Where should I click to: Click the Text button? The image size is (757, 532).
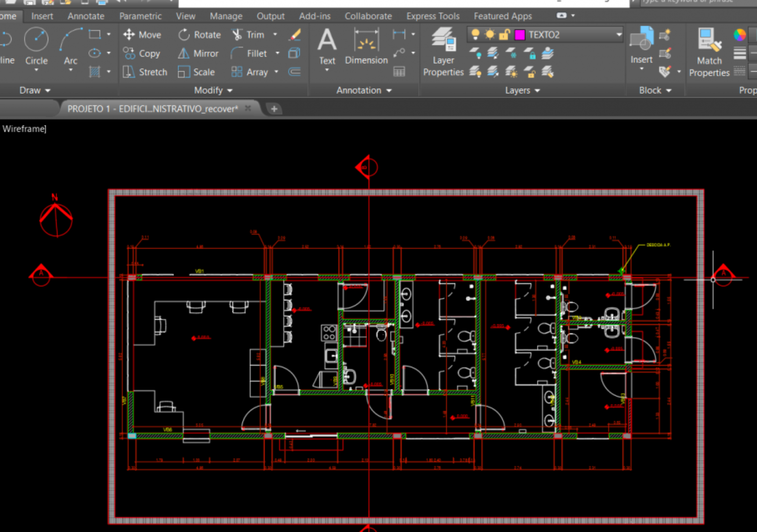[327, 47]
